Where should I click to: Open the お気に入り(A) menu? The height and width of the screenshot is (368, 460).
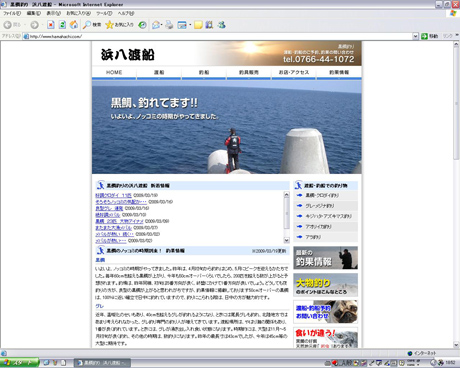tap(78, 13)
